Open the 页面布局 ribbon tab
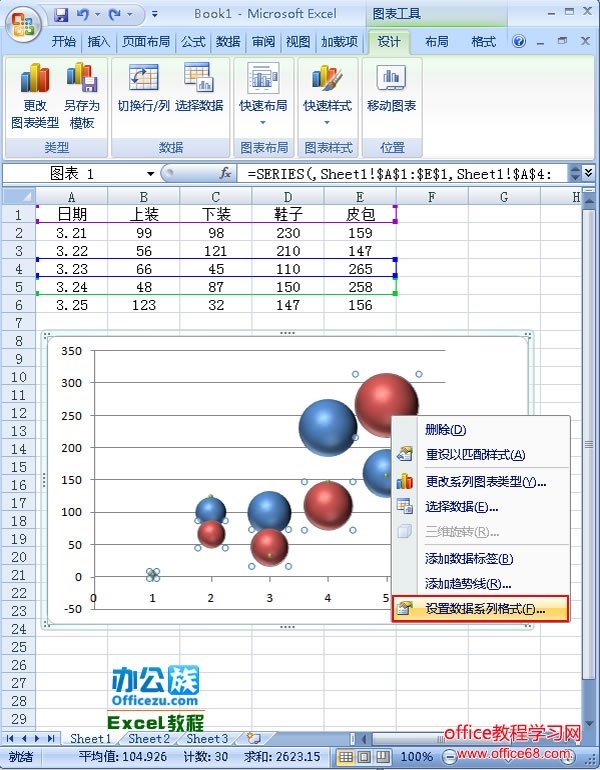The height and width of the screenshot is (770, 600). pyautogui.click(x=145, y=42)
